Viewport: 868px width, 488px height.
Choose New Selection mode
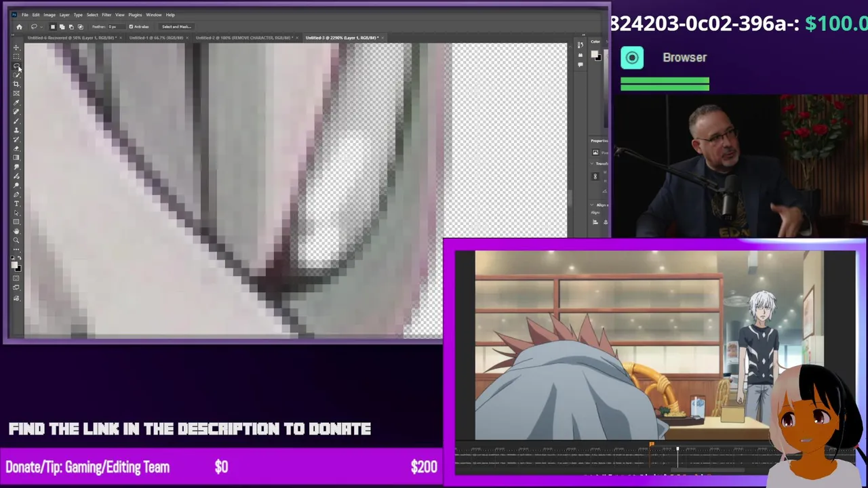pos(53,26)
